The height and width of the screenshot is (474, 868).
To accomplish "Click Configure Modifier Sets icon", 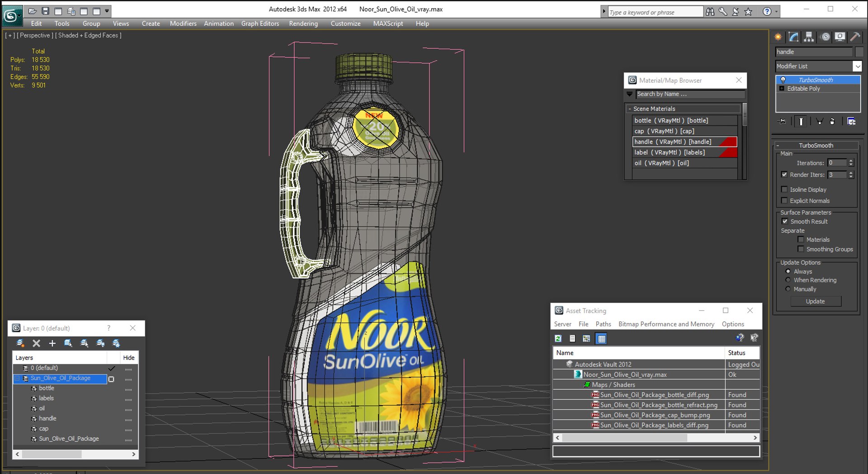I will pos(851,121).
